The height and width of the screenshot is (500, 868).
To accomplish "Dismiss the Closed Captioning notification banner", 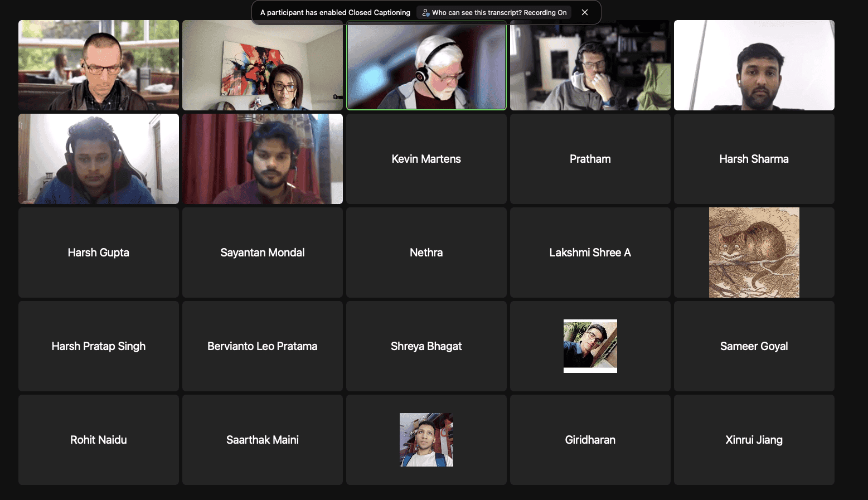I will [584, 12].
